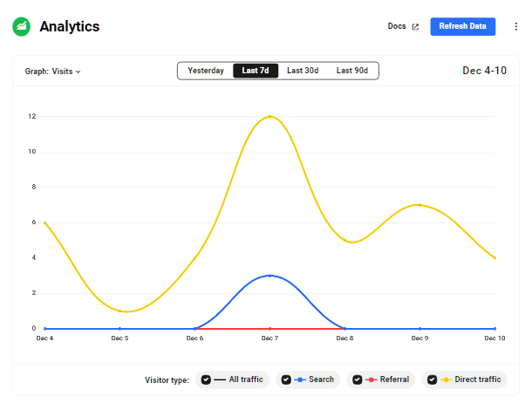The image size is (532, 410).
Task: Click the black All traffic legend line
Action: pos(220,379)
